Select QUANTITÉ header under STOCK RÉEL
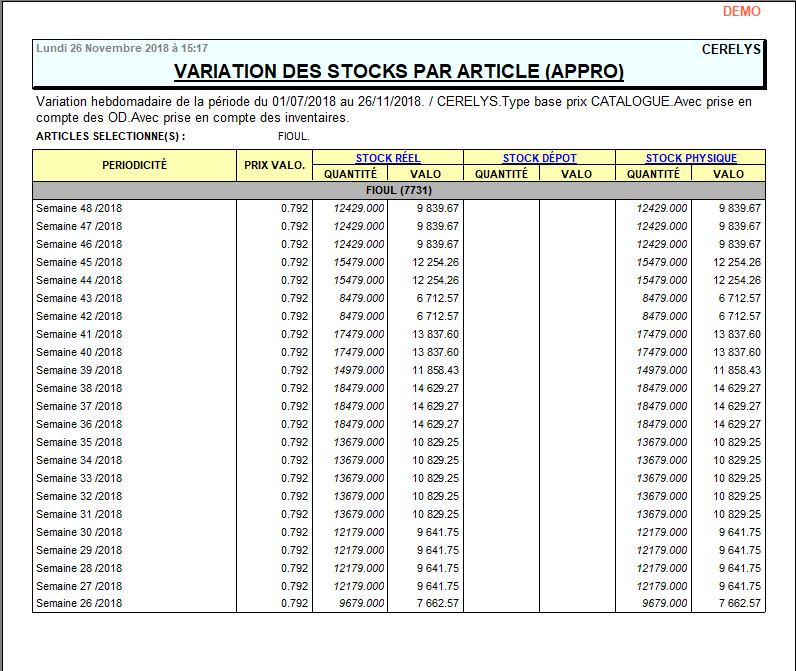The height and width of the screenshot is (671, 796). [x=350, y=174]
